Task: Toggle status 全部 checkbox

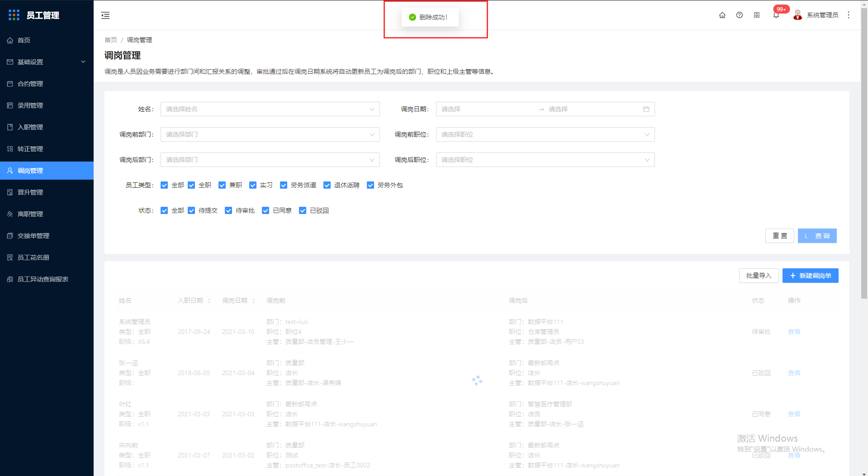Action: pyautogui.click(x=164, y=210)
